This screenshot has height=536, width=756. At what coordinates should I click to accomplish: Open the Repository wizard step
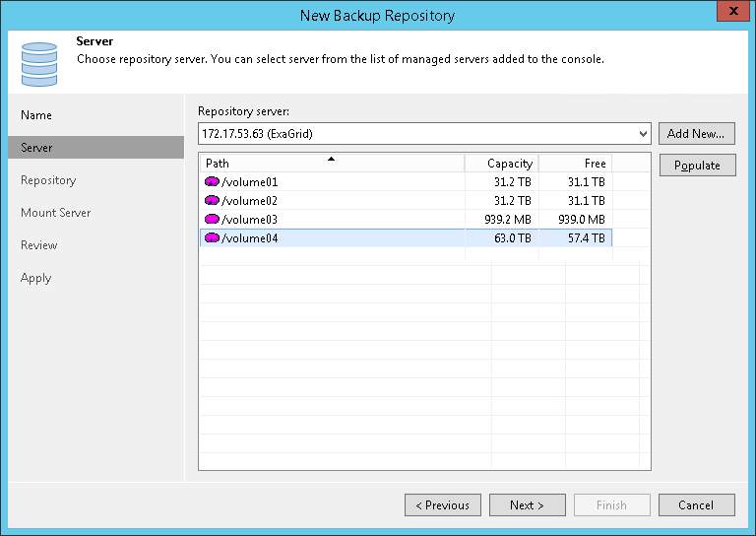48,180
